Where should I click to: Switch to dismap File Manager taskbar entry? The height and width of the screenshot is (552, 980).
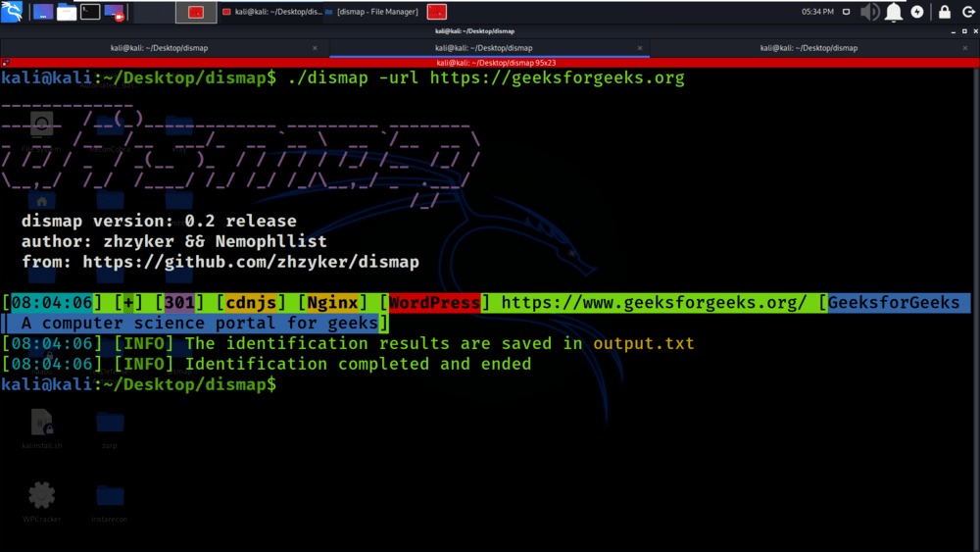pos(371,12)
